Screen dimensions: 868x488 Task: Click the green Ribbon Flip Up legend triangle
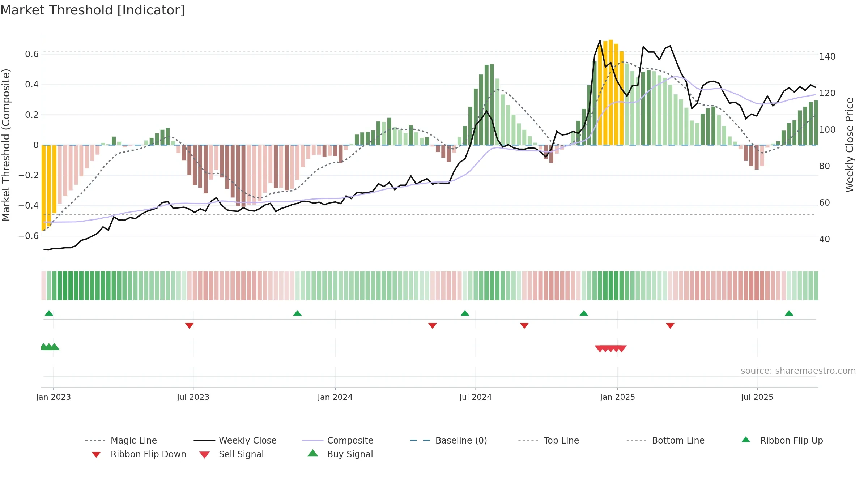coord(746,440)
